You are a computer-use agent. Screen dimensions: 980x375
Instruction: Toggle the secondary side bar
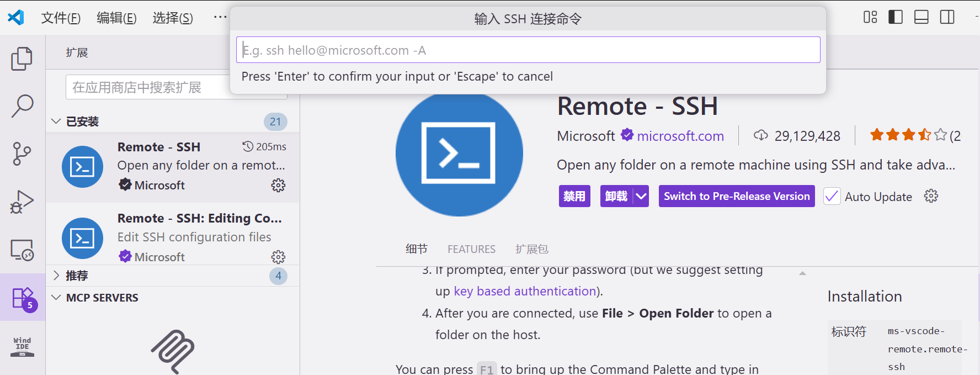[x=947, y=17]
